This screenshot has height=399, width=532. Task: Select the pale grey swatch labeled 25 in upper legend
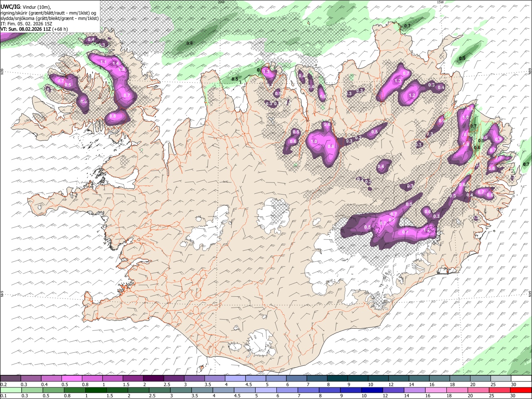[x=501, y=379]
